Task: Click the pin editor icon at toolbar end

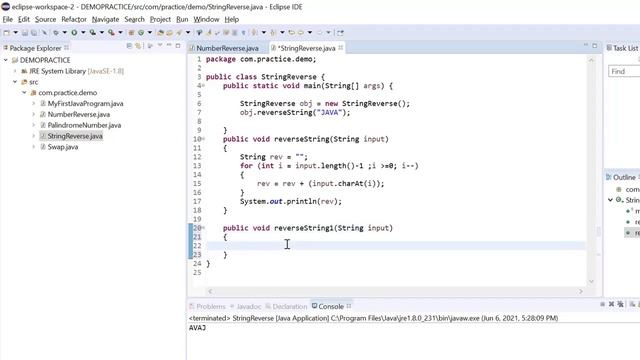Action: coord(340,33)
